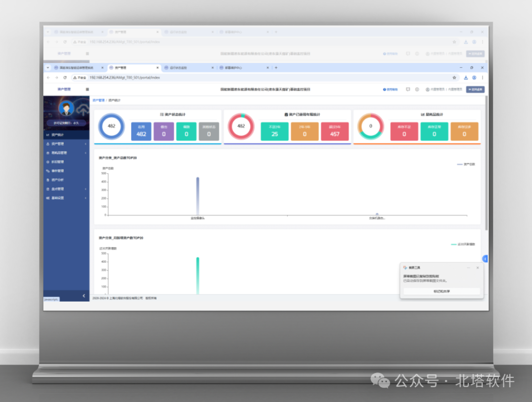532x402 pixels.
Task: Click the 使用帮助 help link
Action: tap(391, 90)
